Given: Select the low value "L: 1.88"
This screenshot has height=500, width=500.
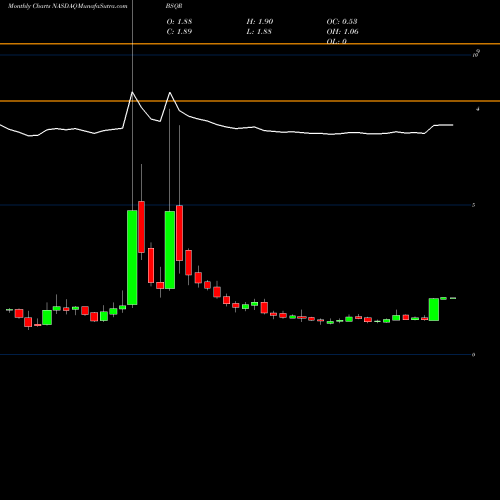Looking at the screenshot, I should point(259,32).
